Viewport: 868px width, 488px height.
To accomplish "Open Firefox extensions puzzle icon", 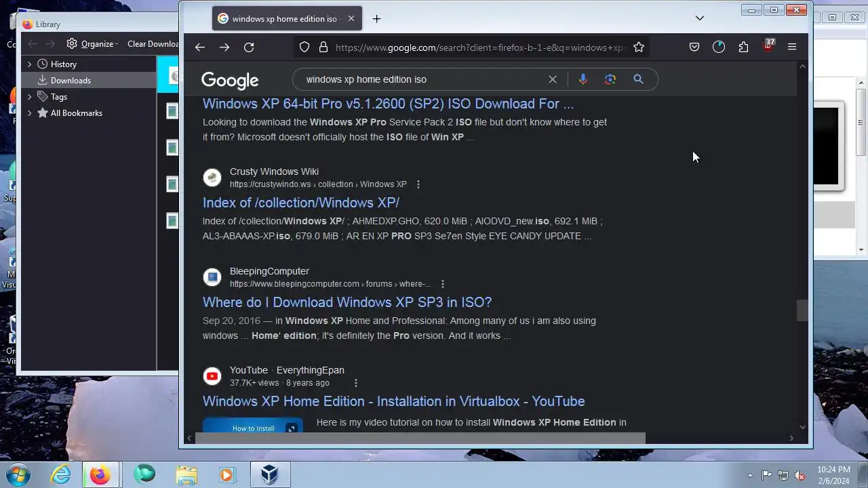I will click(x=744, y=47).
